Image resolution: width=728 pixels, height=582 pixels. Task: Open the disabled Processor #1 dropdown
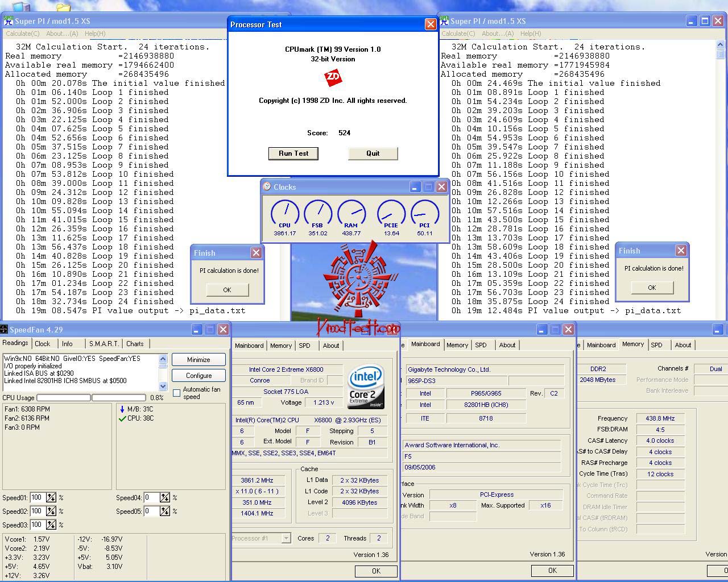286,538
